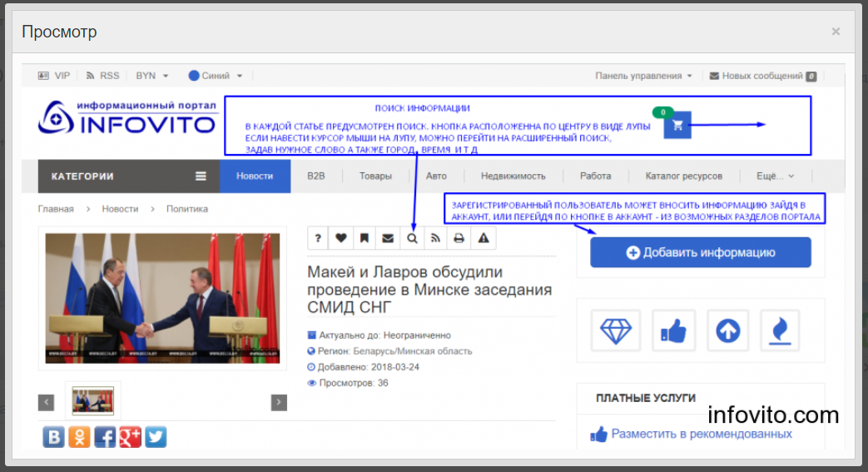Go to Главная breadcrumb
The height and width of the screenshot is (472, 868).
tap(56, 209)
